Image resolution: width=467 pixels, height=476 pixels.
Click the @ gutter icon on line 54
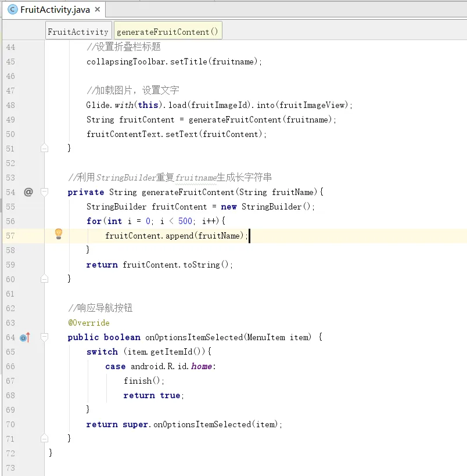pos(28,192)
